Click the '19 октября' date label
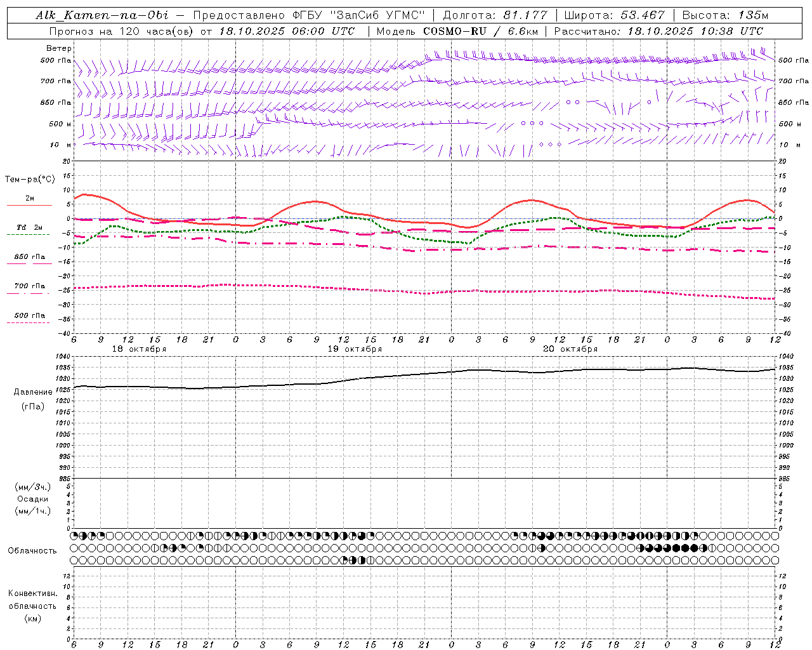The height and width of the screenshot is (650, 812). coord(355,349)
